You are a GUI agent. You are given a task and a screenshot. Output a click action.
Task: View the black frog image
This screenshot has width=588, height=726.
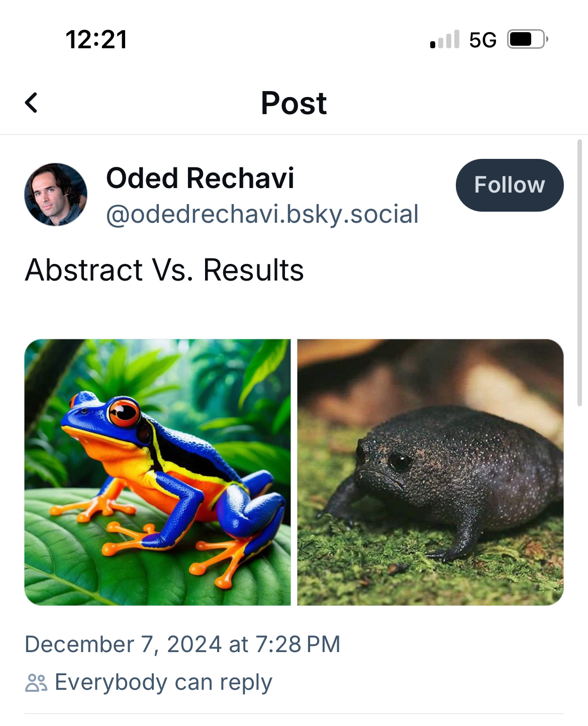430,472
